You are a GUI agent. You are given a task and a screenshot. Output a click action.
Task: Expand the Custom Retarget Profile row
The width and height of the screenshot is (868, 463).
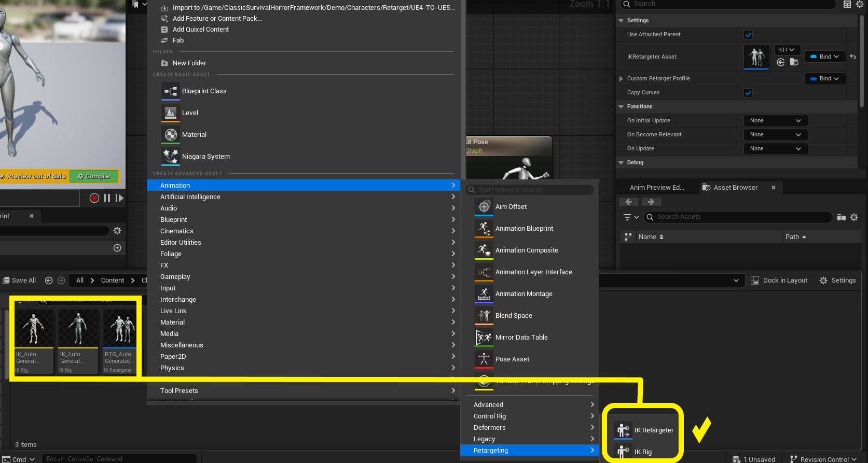pyautogui.click(x=621, y=79)
